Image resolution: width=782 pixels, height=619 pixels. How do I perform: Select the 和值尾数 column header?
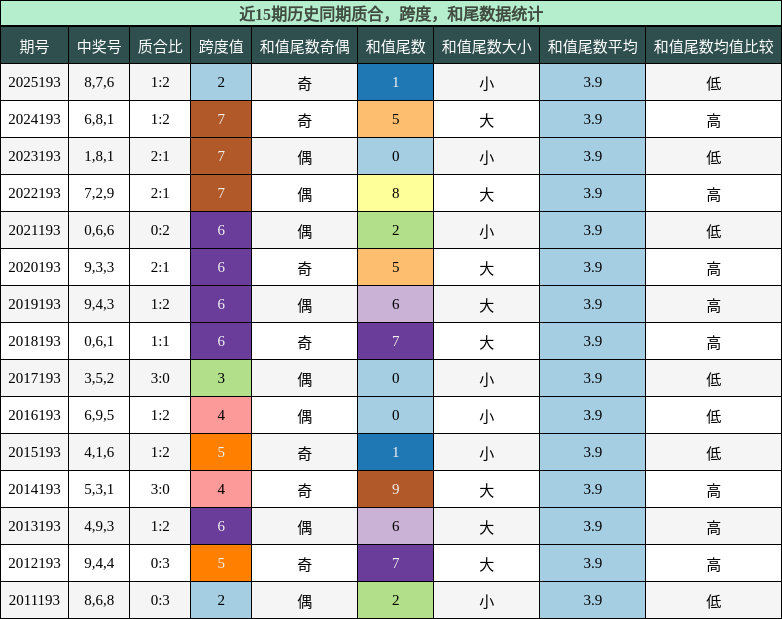pos(395,46)
